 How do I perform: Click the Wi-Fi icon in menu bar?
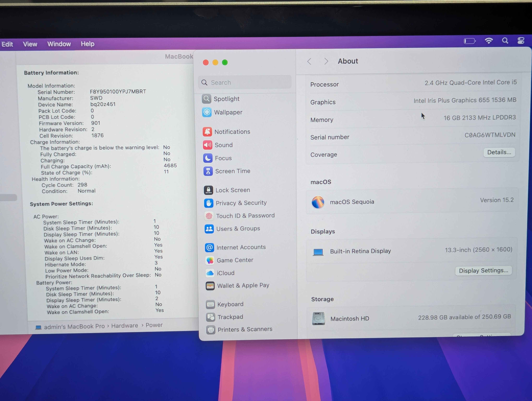[x=489, y=41]
